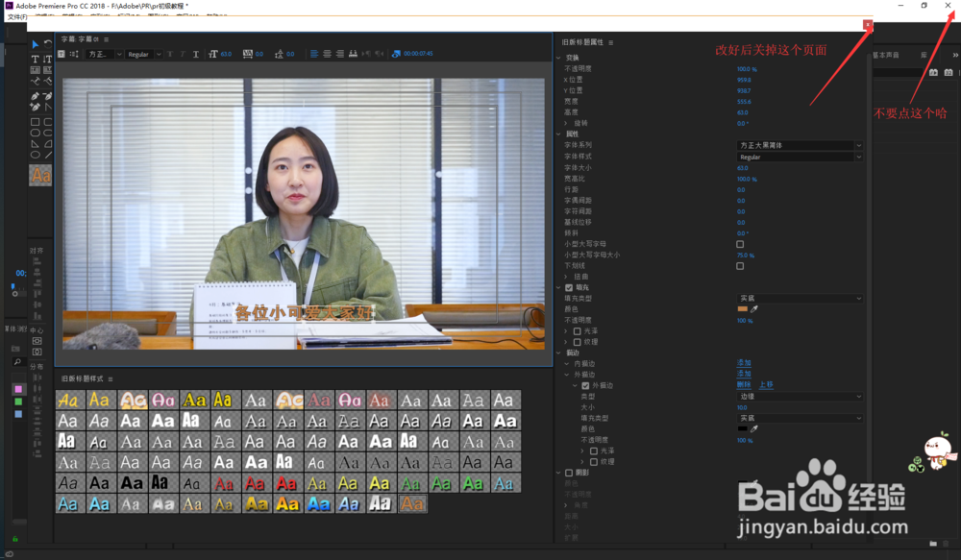
Task: Select the Rotation tool in title toolbox
Action: tap(48, 44)
